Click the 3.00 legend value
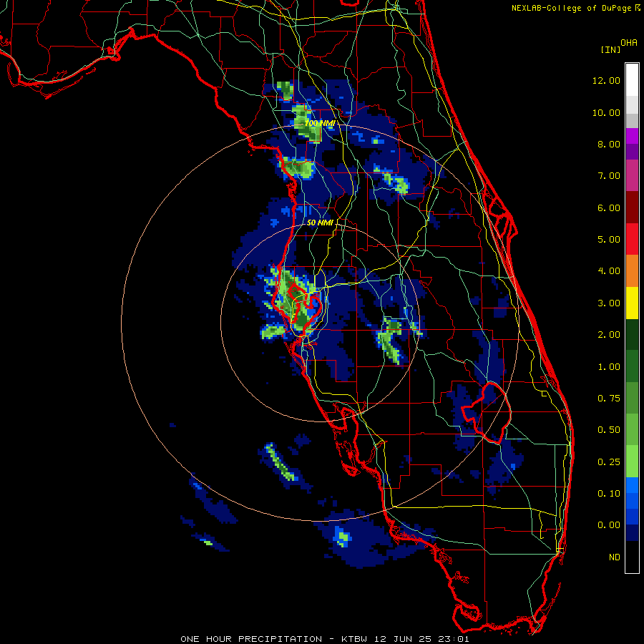This screenshot has height=644, width=644. [x=609, y=303]
